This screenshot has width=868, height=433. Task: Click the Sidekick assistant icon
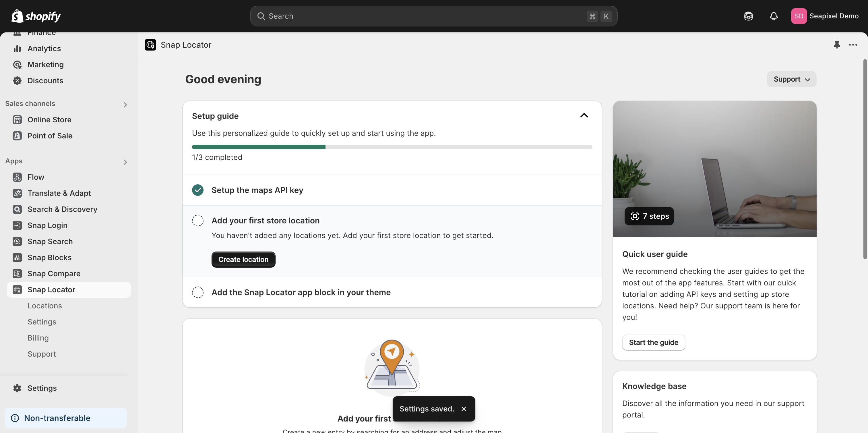tap(748, 16)
